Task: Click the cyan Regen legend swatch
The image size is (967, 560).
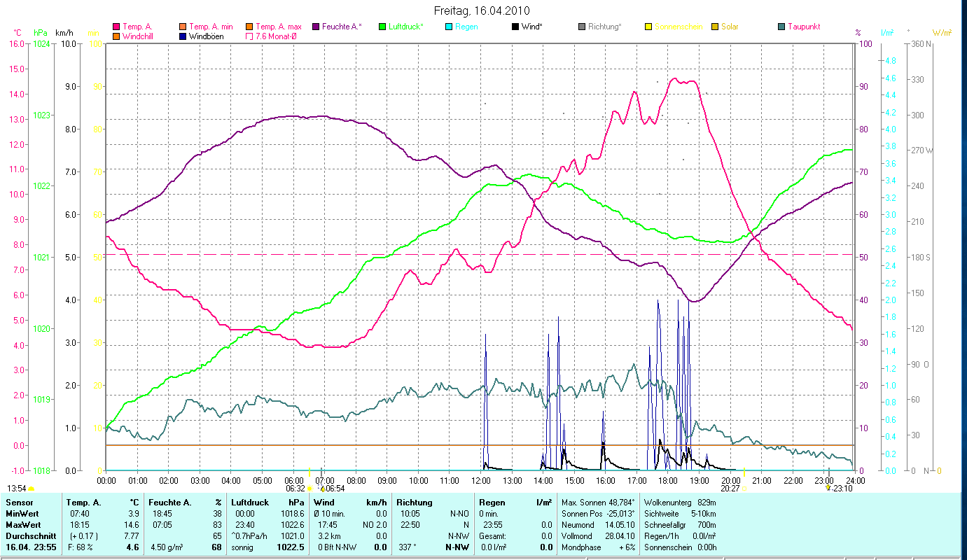Action: click(x=449, y=27)
